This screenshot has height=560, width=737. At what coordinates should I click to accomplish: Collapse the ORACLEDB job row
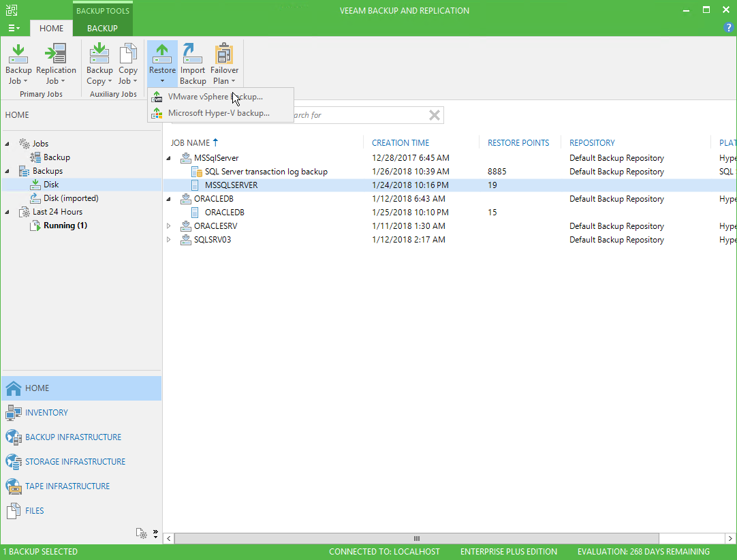pyautogui.click(x=169, y=200)
